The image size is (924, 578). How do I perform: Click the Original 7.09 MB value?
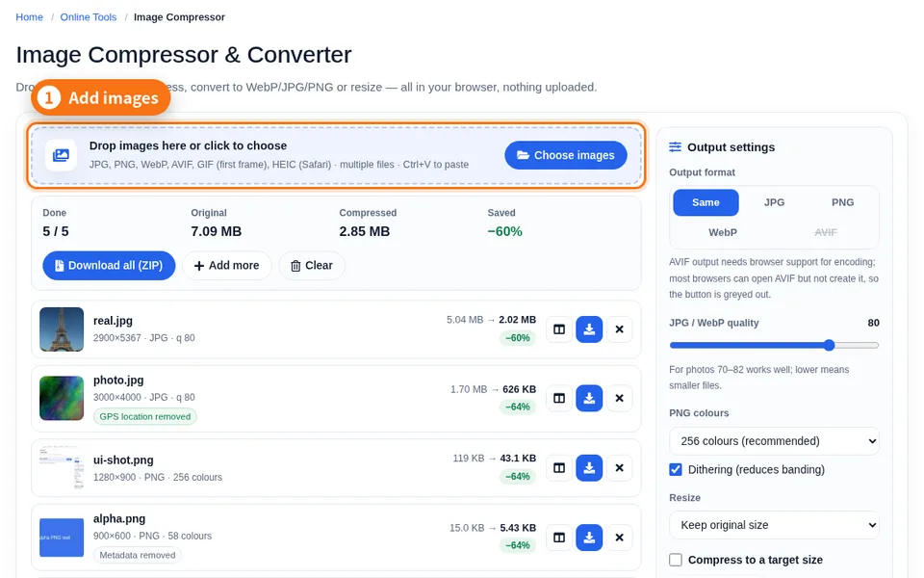[x=217, y=231]
